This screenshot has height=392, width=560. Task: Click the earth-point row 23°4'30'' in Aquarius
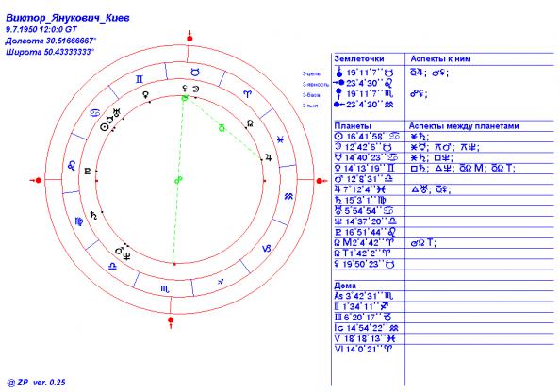tap(364, 105)
